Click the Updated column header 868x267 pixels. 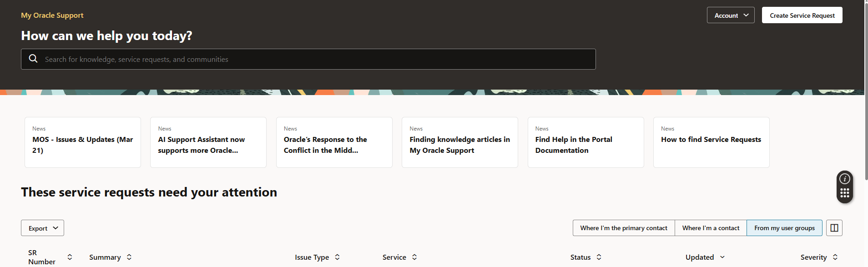tap(700, 257)
